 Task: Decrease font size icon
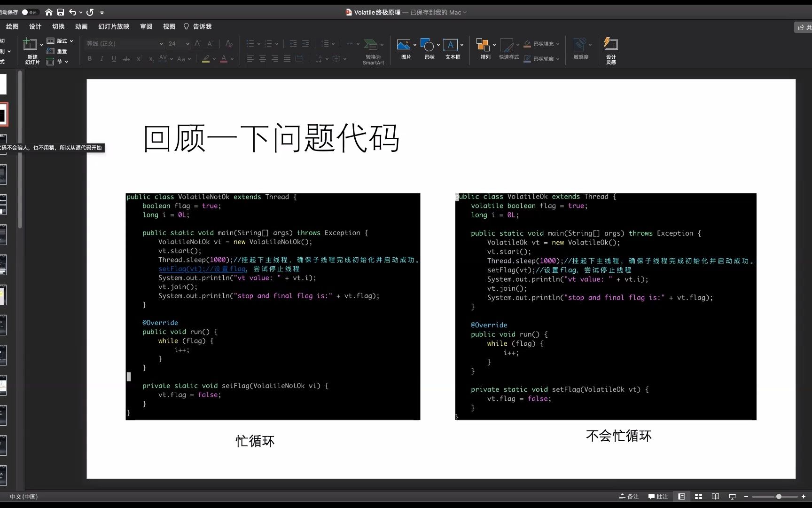click(x=211, y=43)
